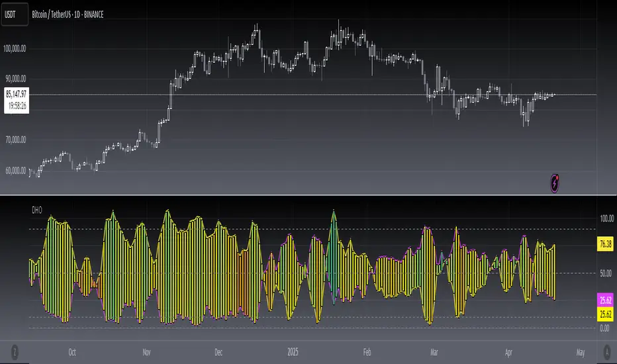617x364 pixels.
Task: Click the 2025 date label on time axis
Action: pos(293,352)
